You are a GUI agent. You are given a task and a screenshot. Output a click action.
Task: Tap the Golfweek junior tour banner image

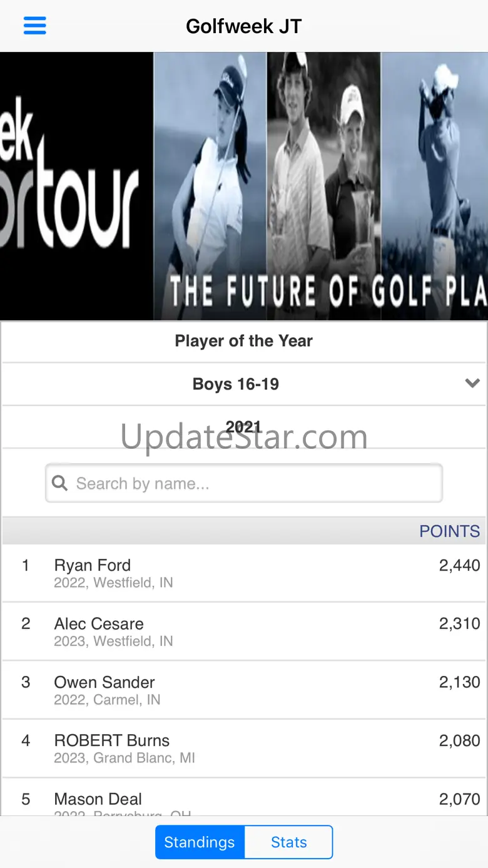[x=244, y=186]
